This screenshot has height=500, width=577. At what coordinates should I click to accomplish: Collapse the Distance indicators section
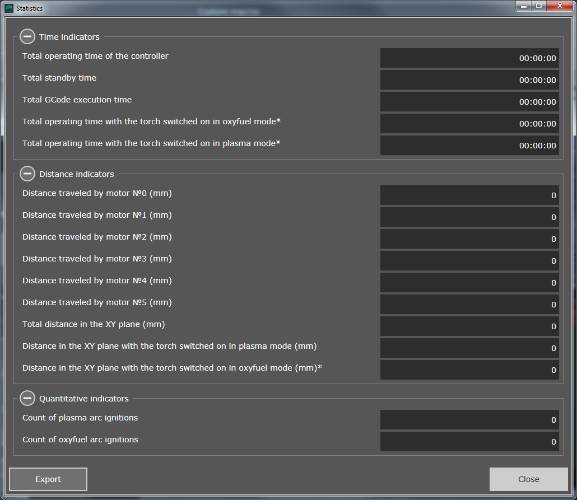point(27,174)
